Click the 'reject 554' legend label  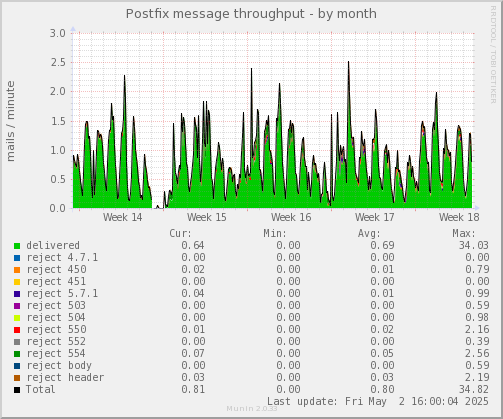[x=56, y=354]
